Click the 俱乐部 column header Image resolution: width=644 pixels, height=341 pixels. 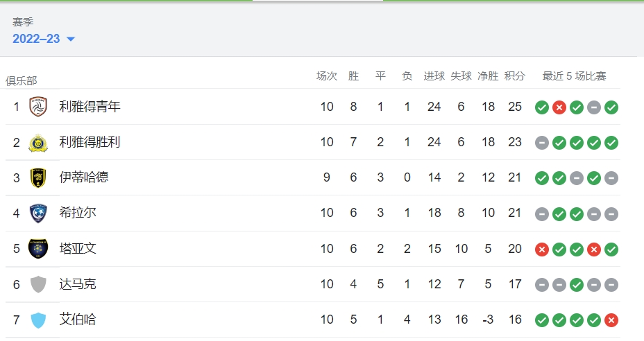pos(22,80)
